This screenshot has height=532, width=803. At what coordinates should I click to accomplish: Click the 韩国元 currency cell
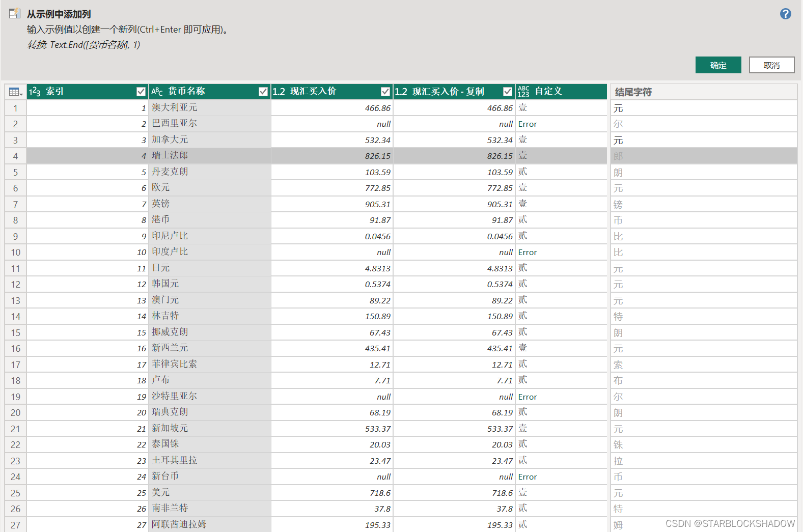pos(210,284)
